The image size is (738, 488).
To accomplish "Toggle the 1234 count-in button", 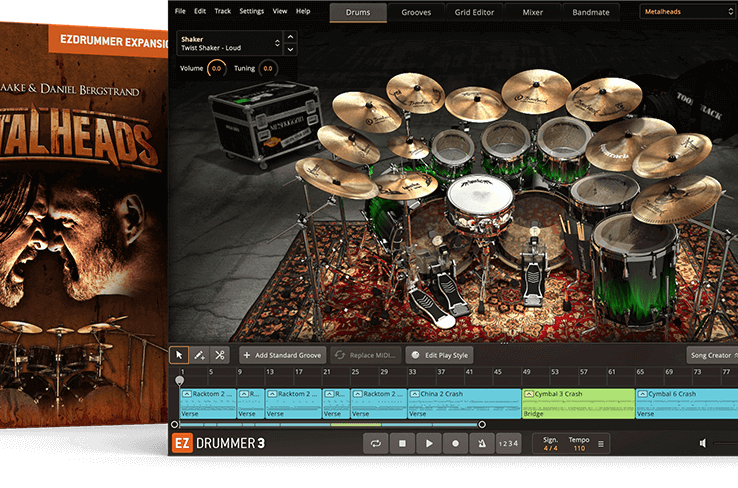I will tap(508, 443).
